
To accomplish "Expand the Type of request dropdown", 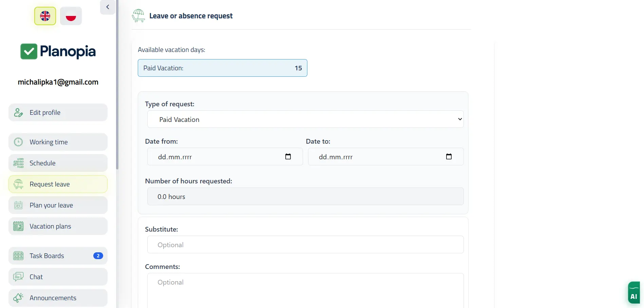I will 305,119.
